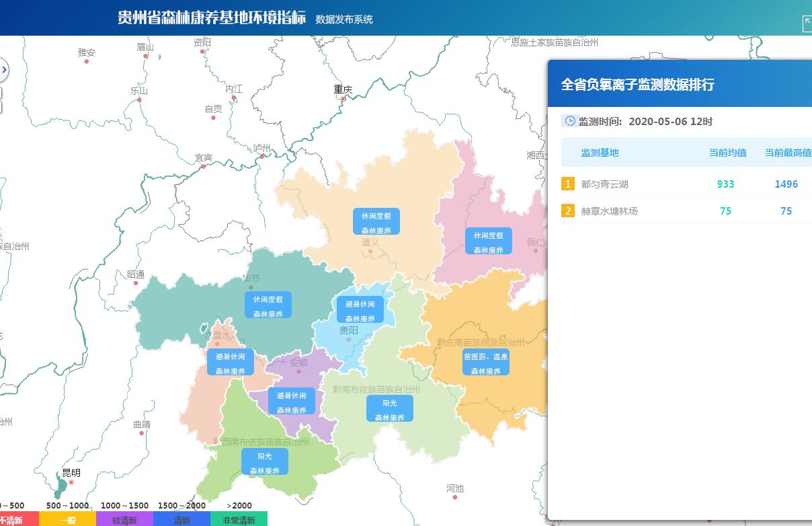Click the green 非常清新 legend swatch

(x=239, y=519)
